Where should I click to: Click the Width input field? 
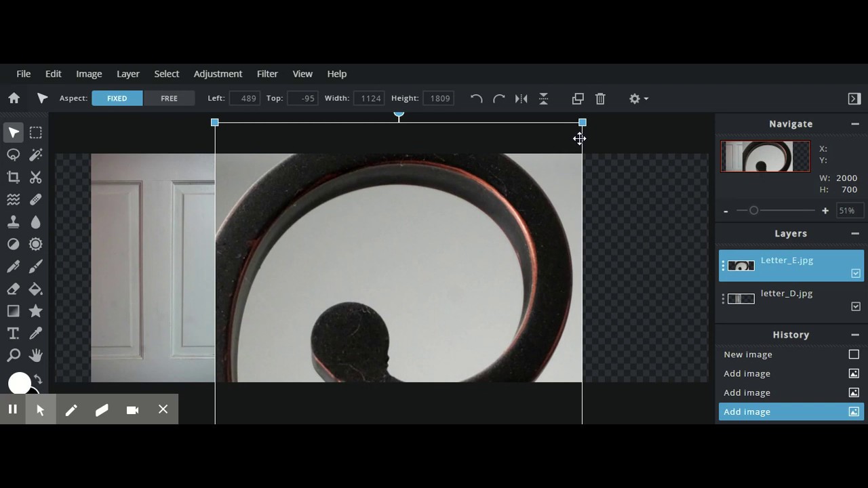pyautogui.click(x=370, y=98)
